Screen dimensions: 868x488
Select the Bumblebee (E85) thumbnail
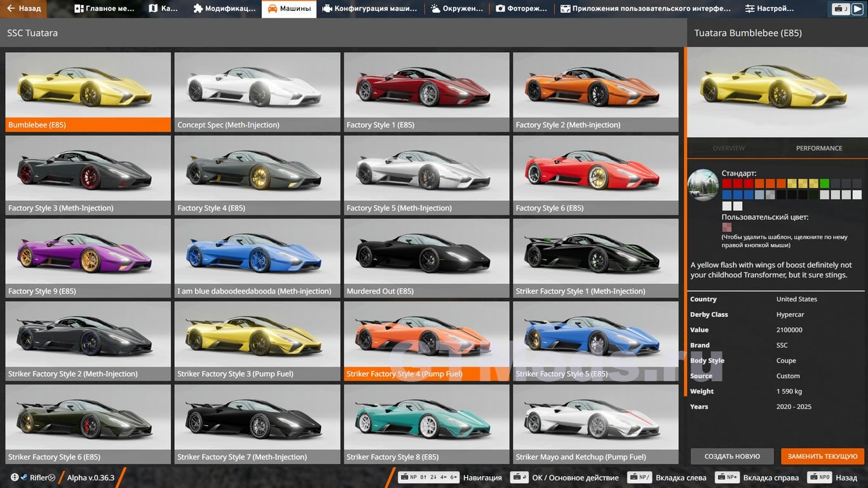[88, 91]
